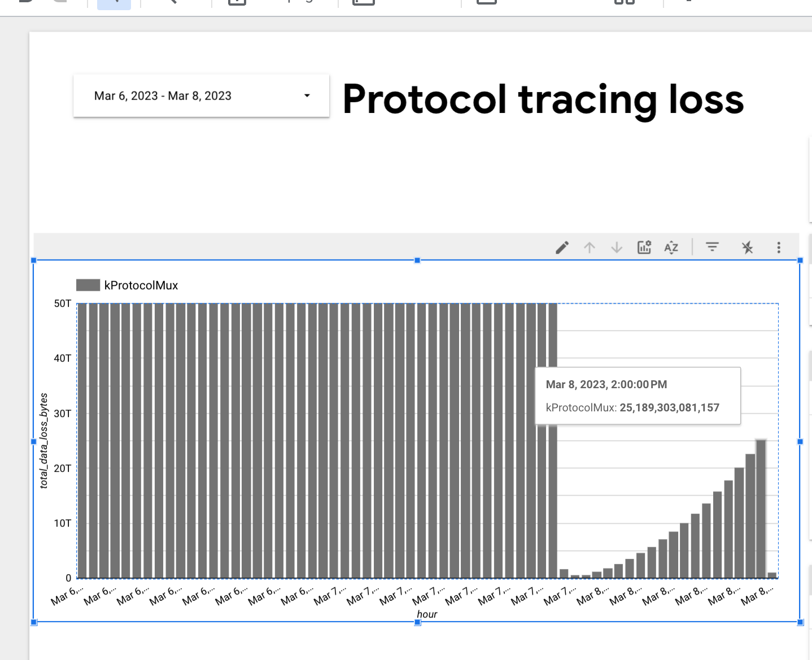The width and height of the screenshot is (812, 660).
Task: Open the chart's three-dot overflow menu
Action: coord(778,247)
